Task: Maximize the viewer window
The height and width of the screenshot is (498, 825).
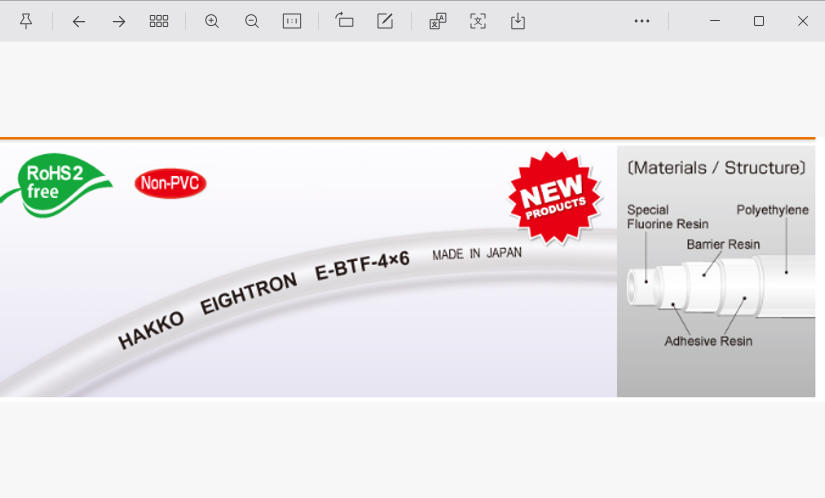Action: click(x=759, y=21)
